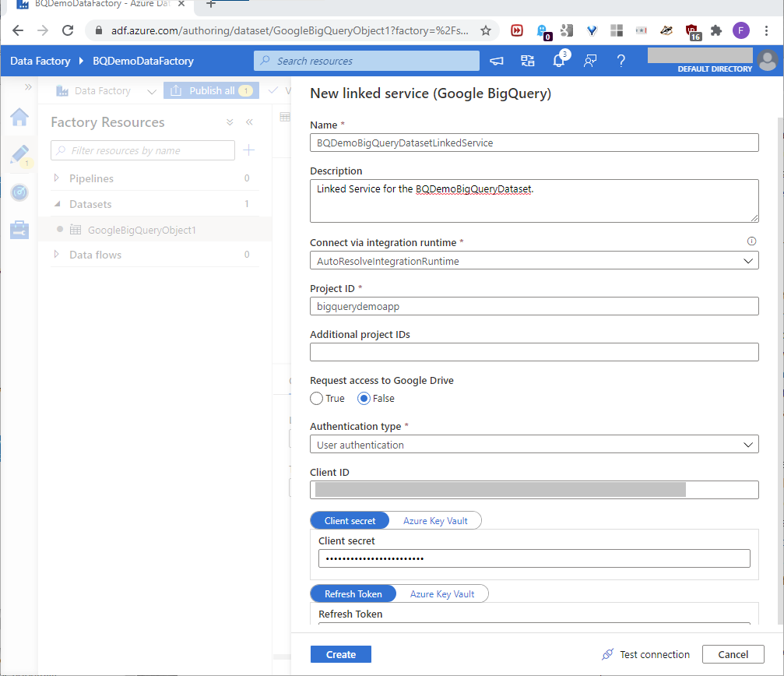This screenshot has height=676, width=784.
Task: Click the Search resources box
Action: (x=367, y=61)
